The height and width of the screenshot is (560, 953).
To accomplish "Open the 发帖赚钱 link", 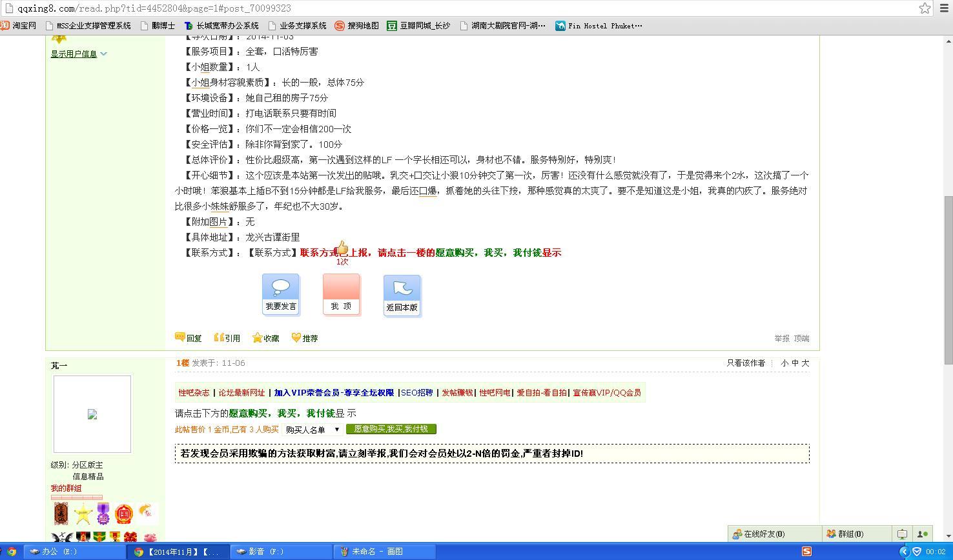I will 457,393.
